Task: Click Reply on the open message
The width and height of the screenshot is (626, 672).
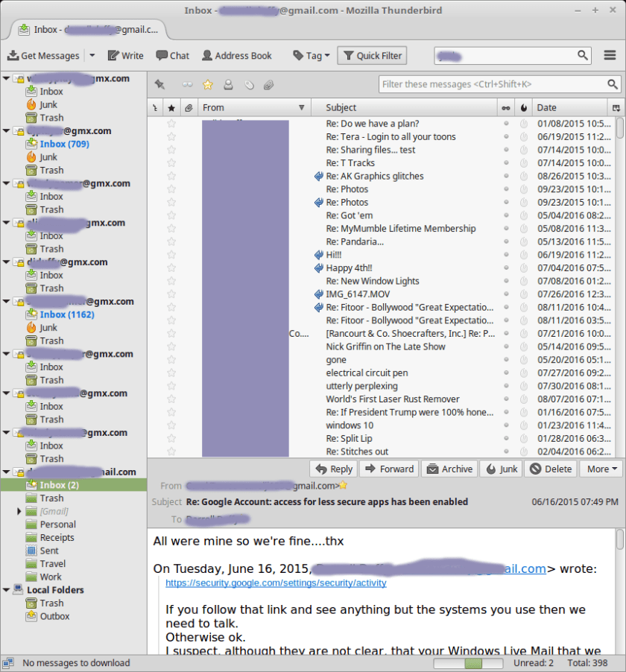Action: [x=333, y=469]
